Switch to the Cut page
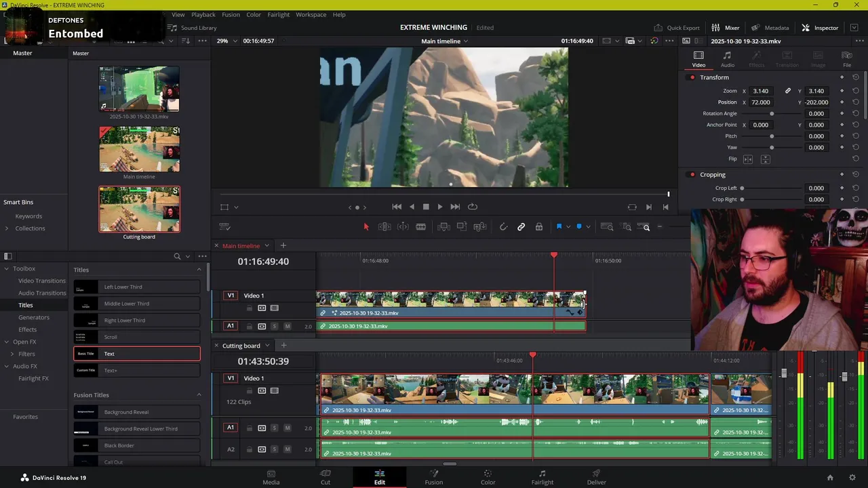 pos(325,477)
